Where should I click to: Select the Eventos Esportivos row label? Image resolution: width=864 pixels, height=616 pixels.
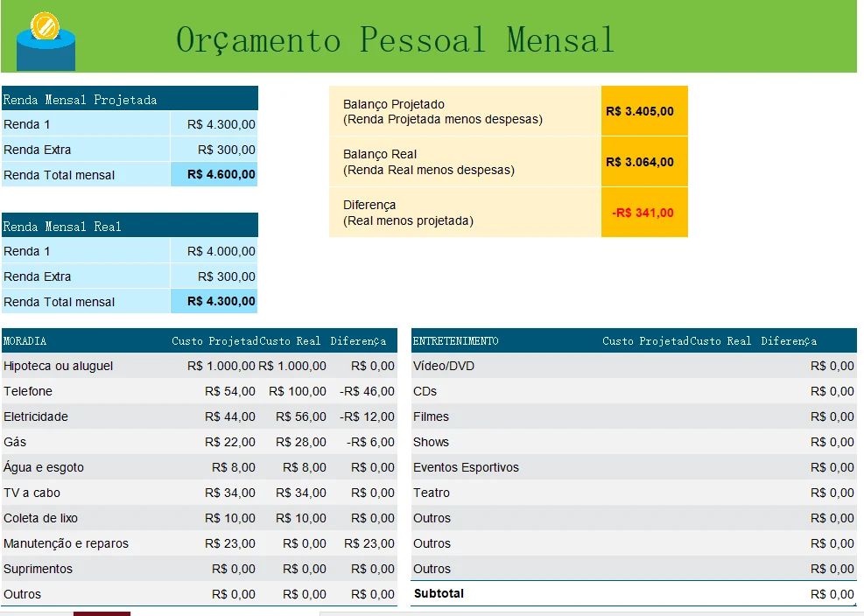point(466,468)
